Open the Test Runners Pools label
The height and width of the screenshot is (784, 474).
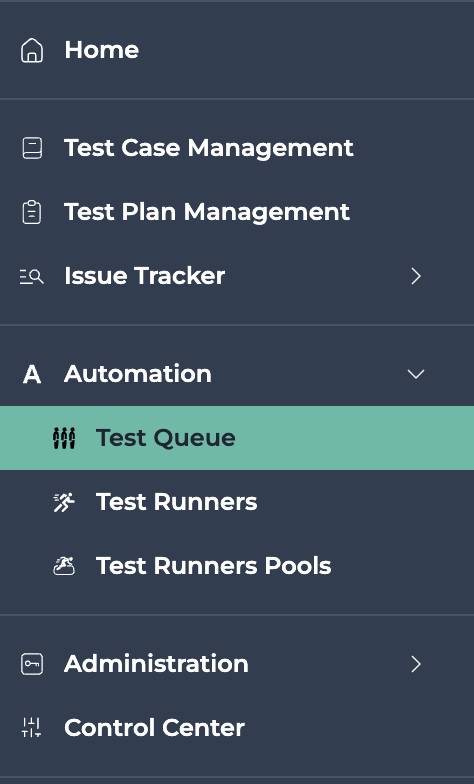point(214,566)
